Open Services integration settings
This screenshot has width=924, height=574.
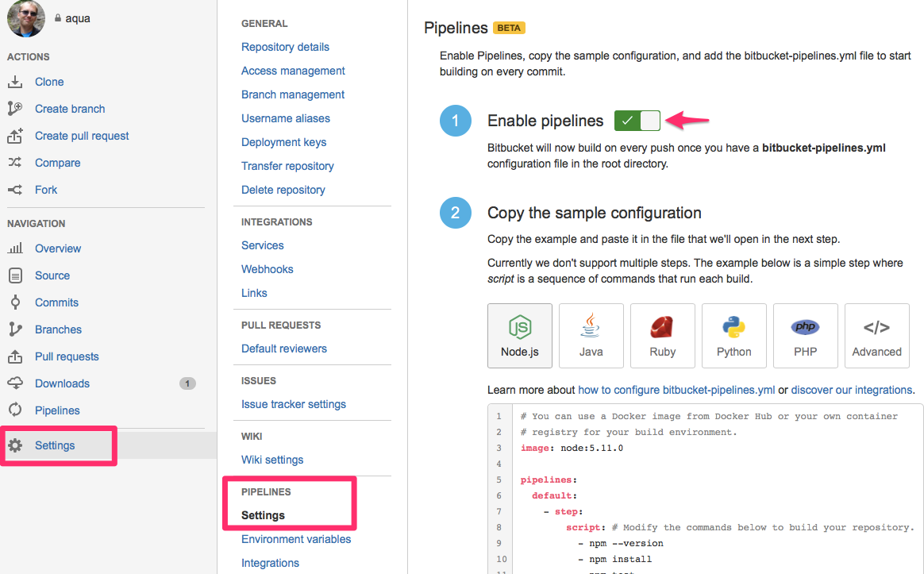262,245
